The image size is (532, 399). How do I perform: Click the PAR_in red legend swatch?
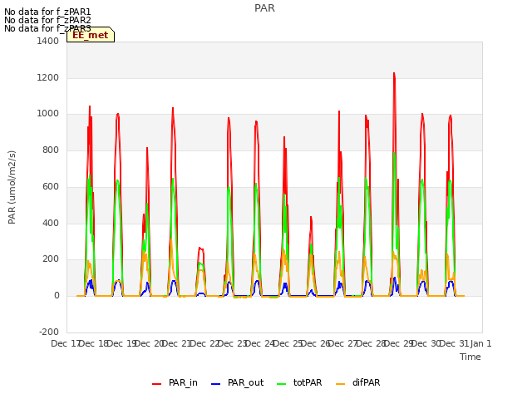[x=156, y=384]
